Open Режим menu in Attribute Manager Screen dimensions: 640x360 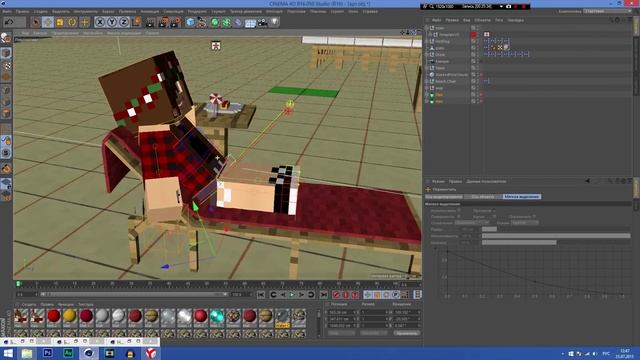[438, 181]
